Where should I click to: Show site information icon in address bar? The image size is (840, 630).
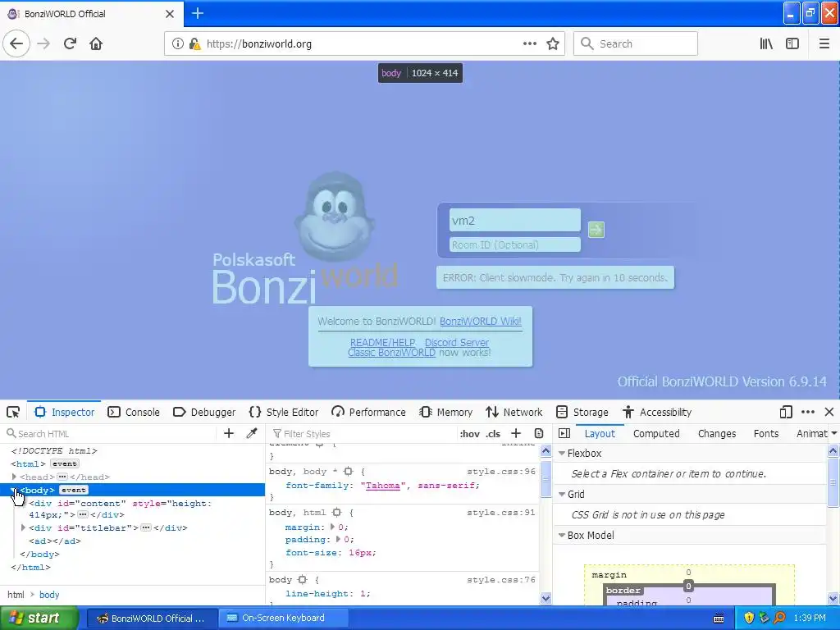point(177,44)
